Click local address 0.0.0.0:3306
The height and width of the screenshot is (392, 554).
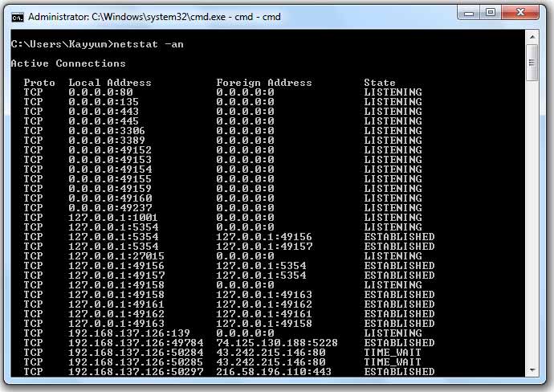107,131
